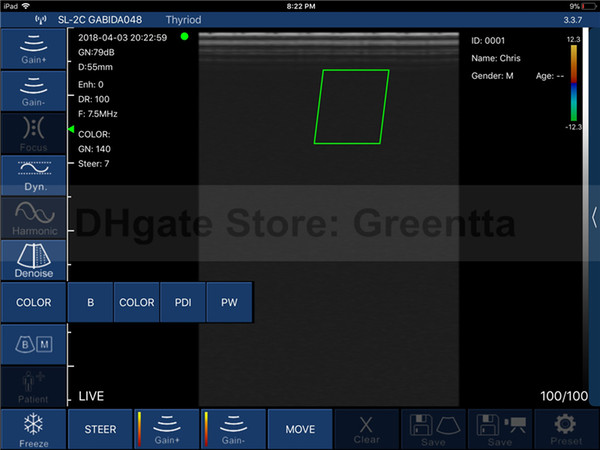Freeze the live ultrasound image

coord(33,429)
